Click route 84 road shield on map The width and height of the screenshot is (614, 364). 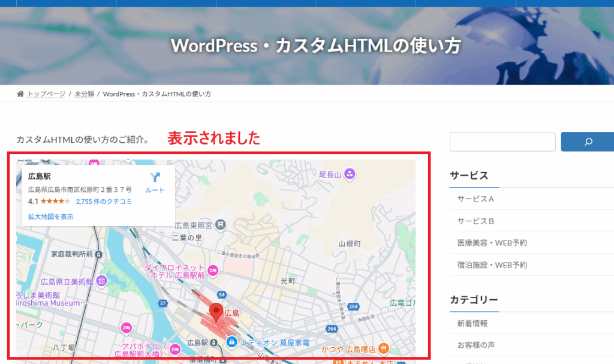222,294
